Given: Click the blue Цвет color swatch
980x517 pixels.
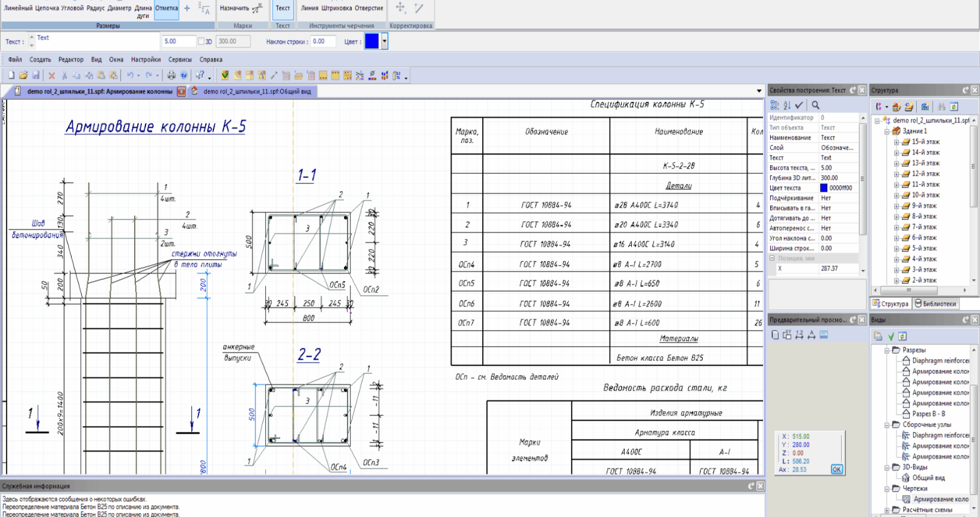Looking at the screenshot, I should click(x=372, y=41).
